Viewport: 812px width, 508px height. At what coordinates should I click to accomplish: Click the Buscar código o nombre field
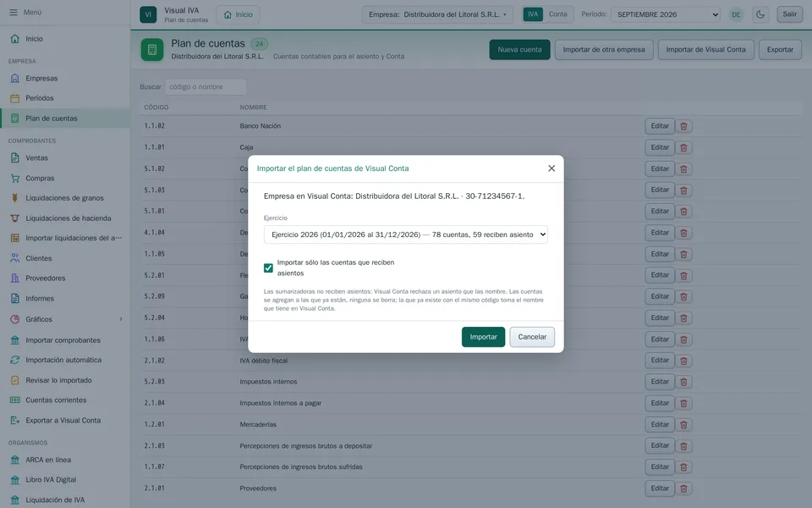click(x=206, y=87)
